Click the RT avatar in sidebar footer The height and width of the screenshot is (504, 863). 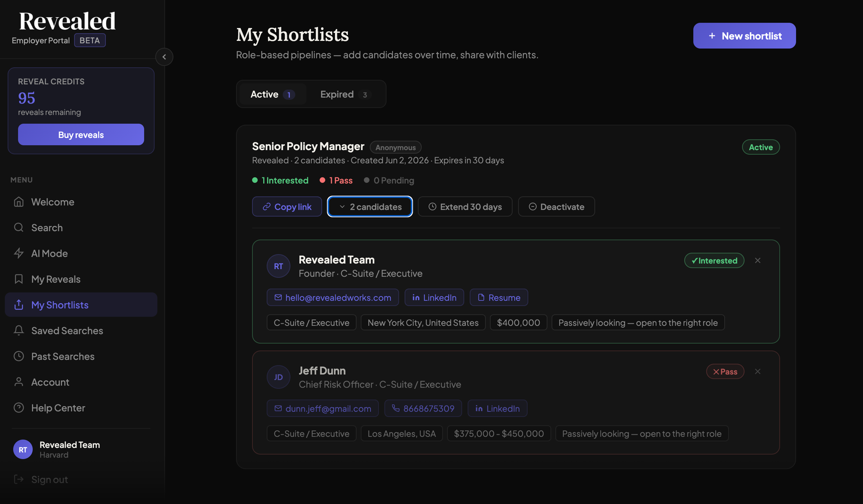pos(23,449)
